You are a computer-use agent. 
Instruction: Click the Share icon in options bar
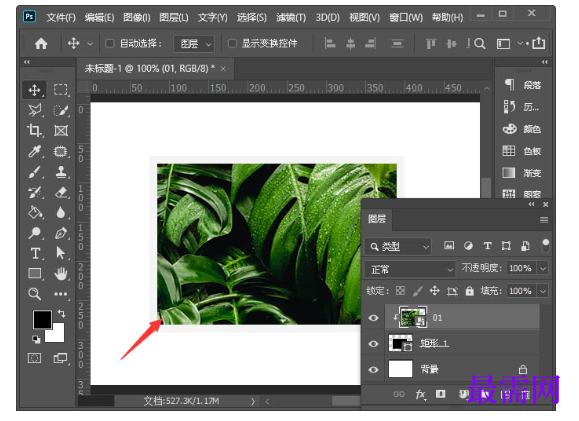click(539, 43)
